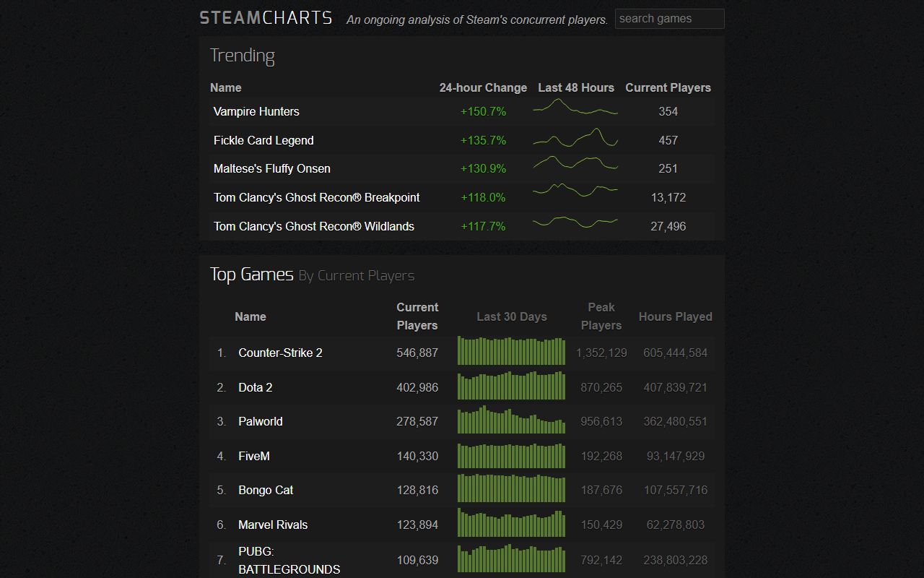924x578 pixels.
Task: Click FiveM current players 140,330
Action: tap(417, 456)
